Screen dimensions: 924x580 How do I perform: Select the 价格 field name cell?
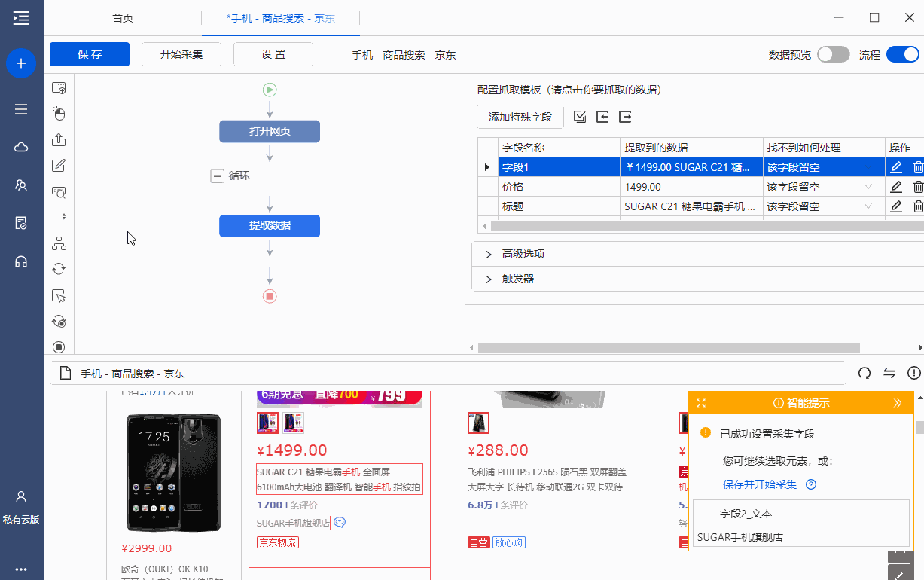click(559, 187)
